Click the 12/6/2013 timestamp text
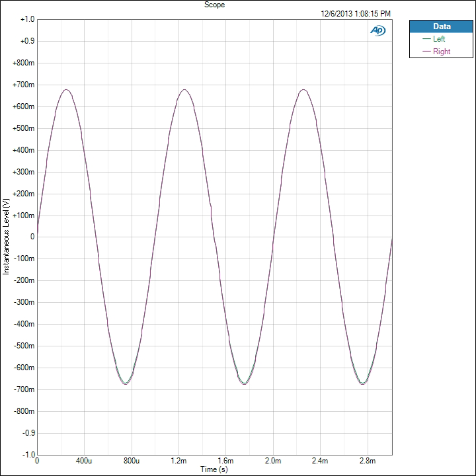476x476 pixels. pos(356,13)
